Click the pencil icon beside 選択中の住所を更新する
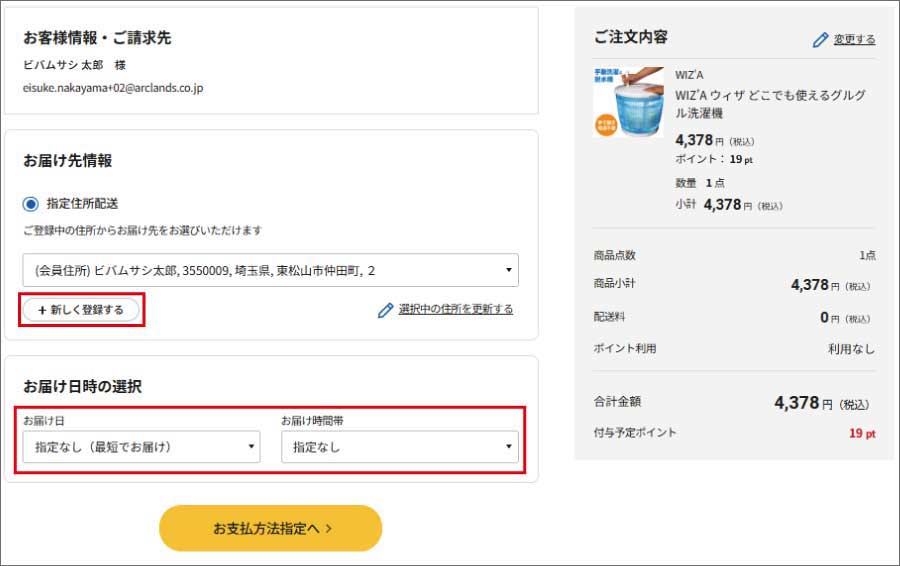 point(385,310)
